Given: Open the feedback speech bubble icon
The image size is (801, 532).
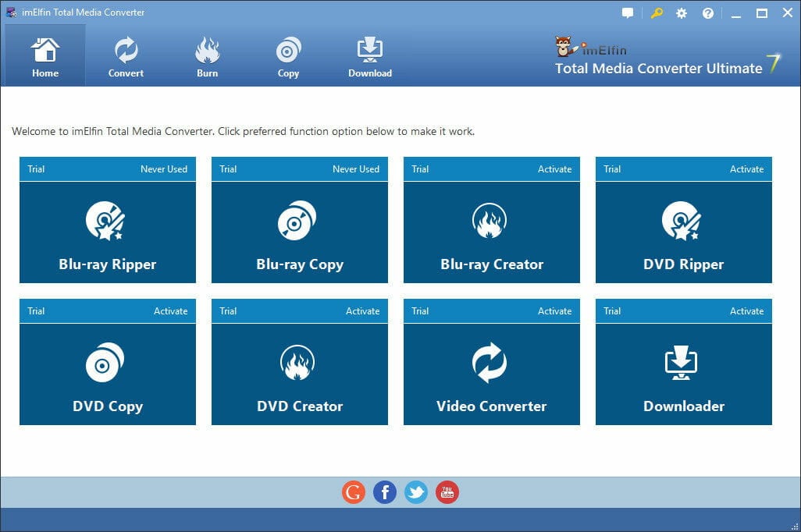Looking at the screenshot, I should point(628,13).
